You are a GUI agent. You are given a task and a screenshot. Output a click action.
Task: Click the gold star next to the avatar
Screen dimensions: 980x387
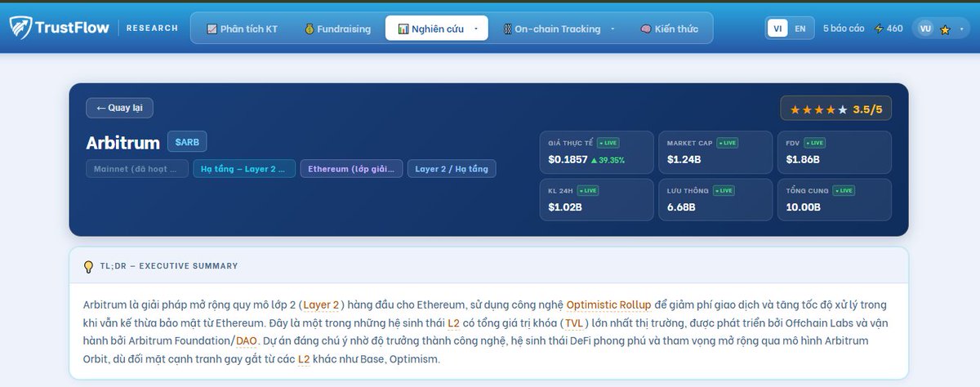pyautogui.click(x=945, y=29)
